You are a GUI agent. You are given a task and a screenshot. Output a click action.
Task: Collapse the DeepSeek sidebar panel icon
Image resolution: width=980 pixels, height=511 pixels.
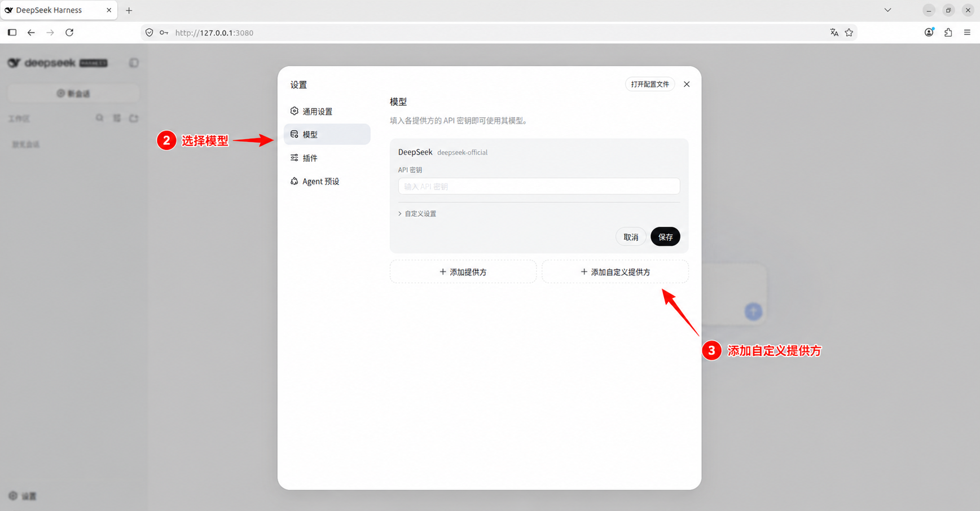click(x=134, y=63)
